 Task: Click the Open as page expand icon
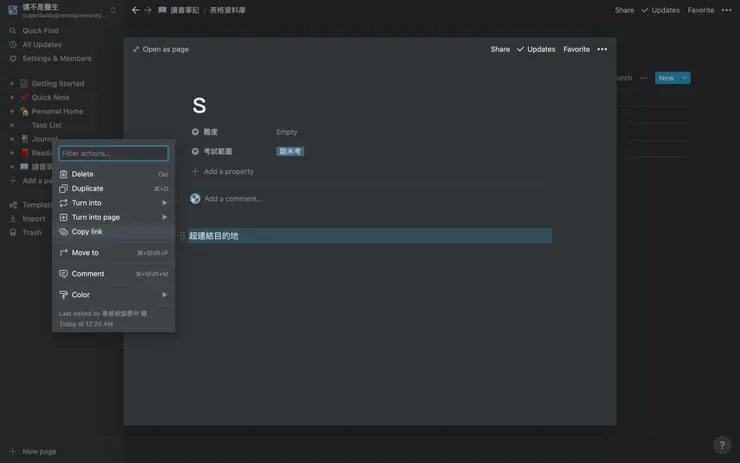(x=136, y=49)
